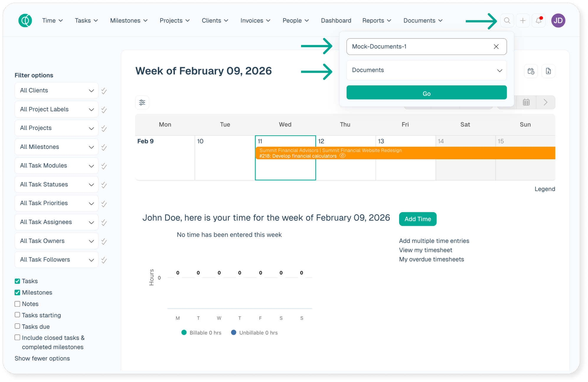
Task: Open the notifications bell
Action: [538, 21]
